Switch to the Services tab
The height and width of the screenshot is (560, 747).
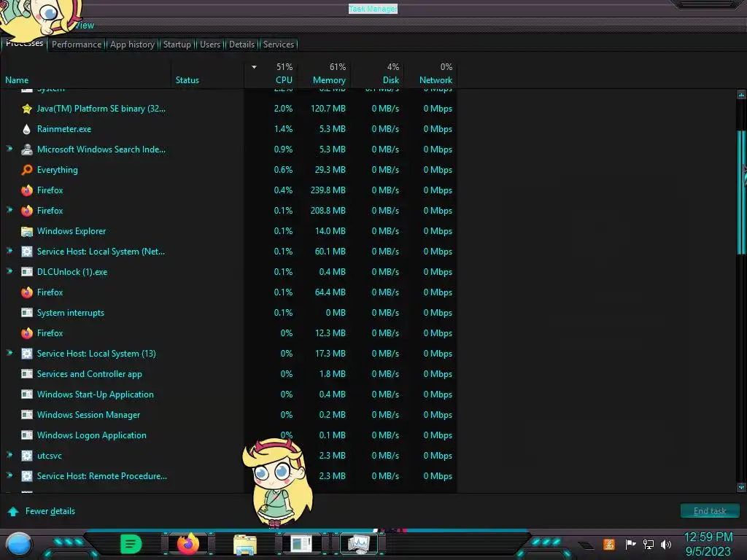[279, 44]
